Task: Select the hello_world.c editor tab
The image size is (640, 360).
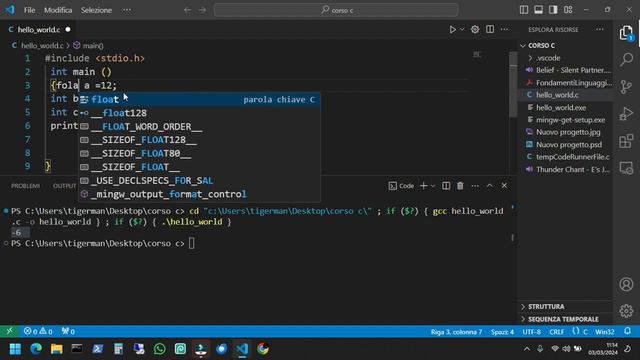Action: point(39,29)
